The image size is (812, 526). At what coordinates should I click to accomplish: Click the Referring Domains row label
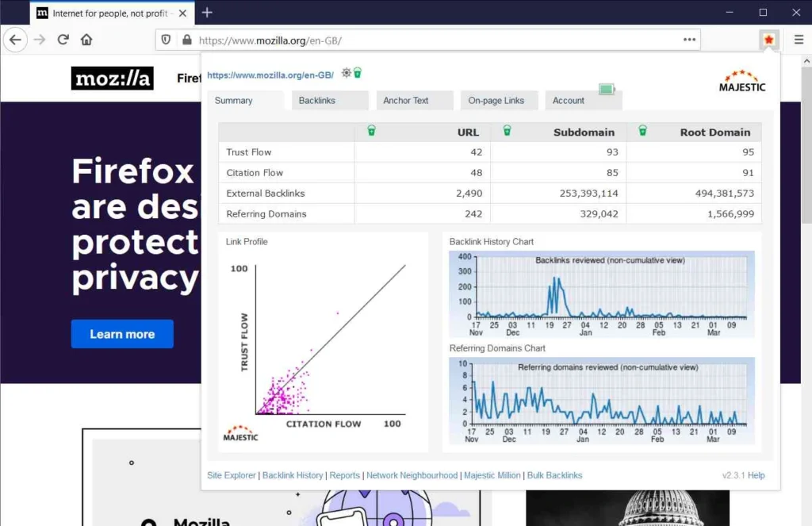(x=266, y=214)
